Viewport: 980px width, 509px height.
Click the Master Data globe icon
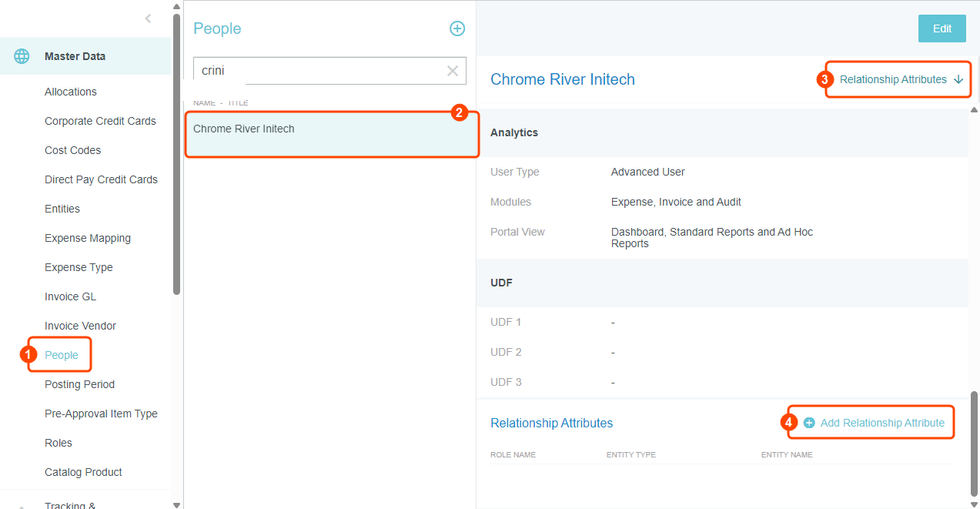pyautogui.click(x=22, y=56)
